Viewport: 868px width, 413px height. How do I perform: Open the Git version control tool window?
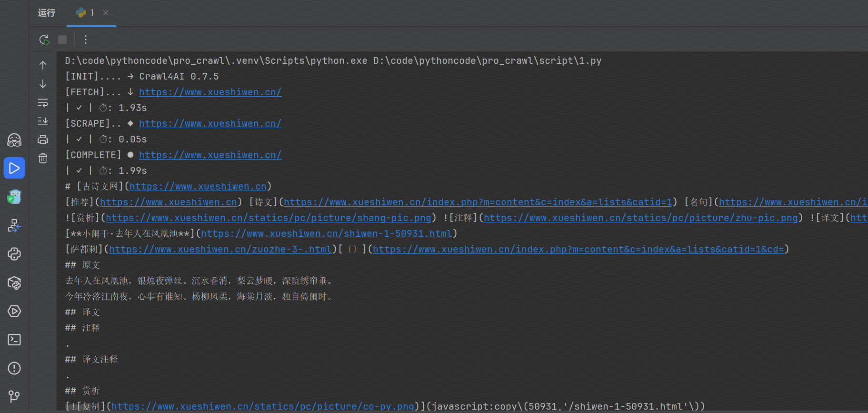pyautogui.click(x=14, y=396)
